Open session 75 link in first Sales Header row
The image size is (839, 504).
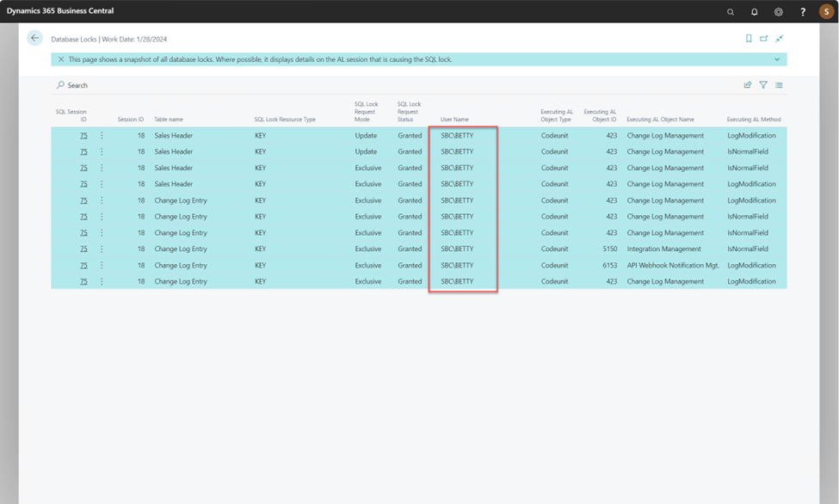click(83, 136)
